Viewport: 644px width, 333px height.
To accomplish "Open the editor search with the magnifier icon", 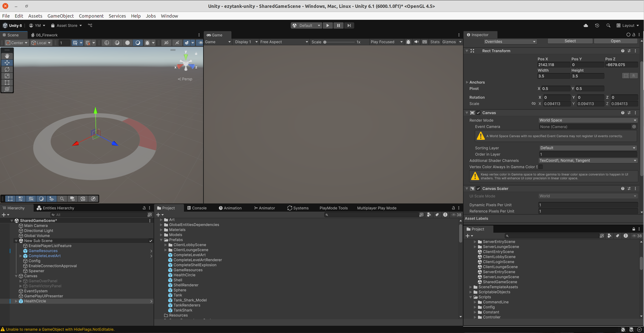I will point(608,25).
